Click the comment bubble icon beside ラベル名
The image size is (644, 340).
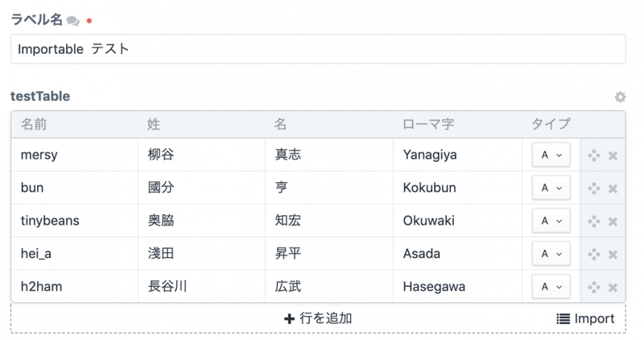tap(72, 22)
